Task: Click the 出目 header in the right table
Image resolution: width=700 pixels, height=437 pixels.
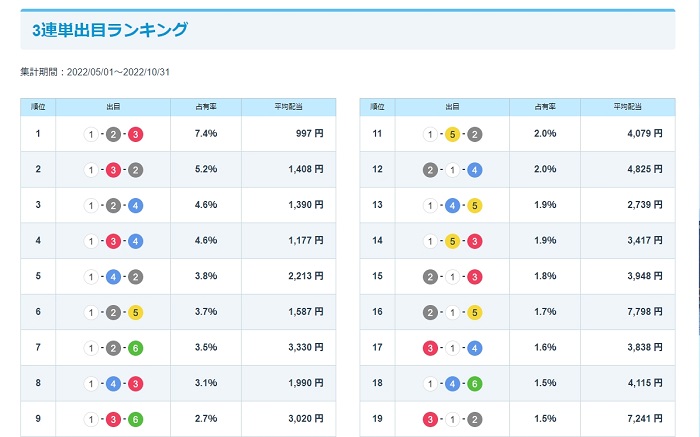Action: click(452, 106)
